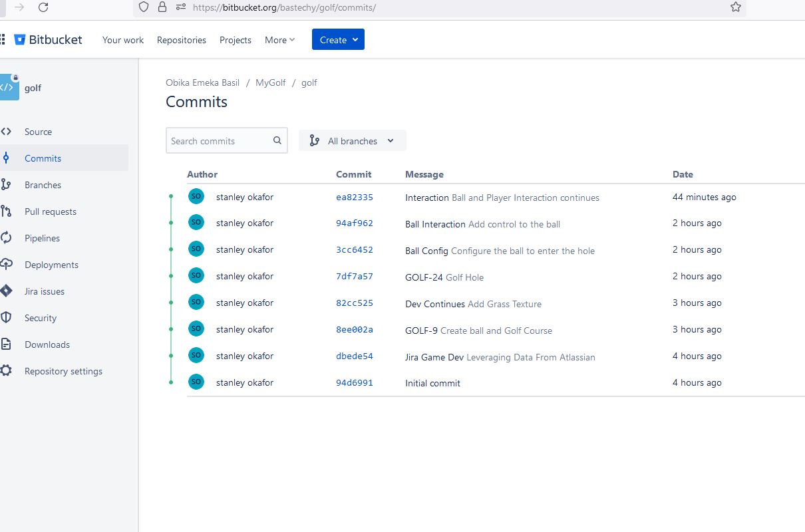Click the Date column header
Viewport: 805px width, 532px height.
tap(683, 174)
